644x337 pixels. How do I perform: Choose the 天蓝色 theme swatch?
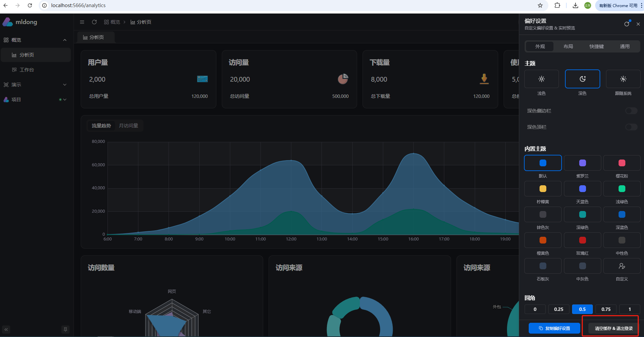(x=583, y=189)
